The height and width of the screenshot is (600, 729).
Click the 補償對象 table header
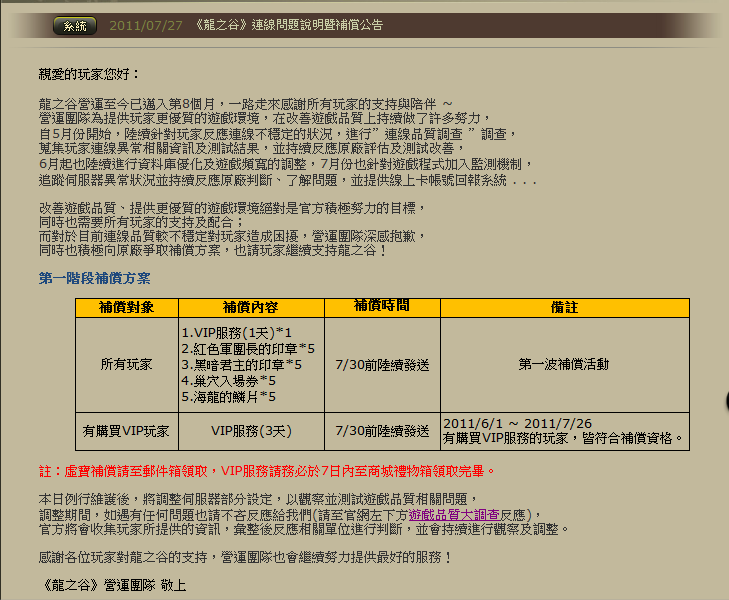click(x=126, y=308)
